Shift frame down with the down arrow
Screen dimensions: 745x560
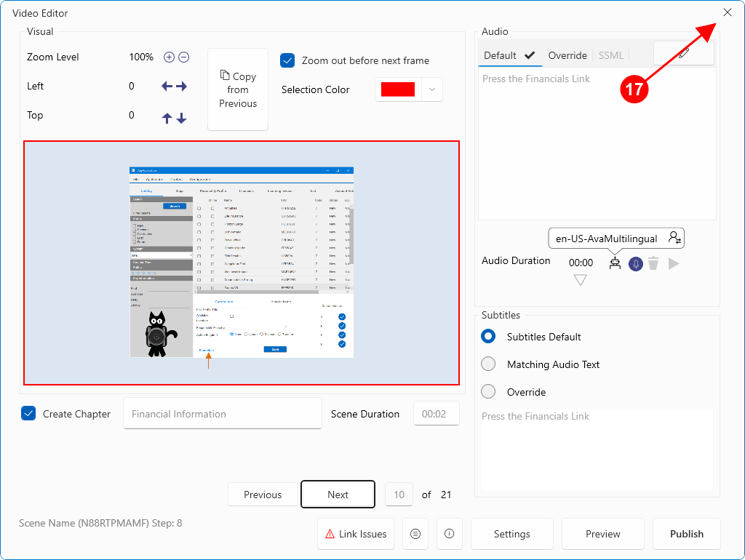tap(181, 118)
